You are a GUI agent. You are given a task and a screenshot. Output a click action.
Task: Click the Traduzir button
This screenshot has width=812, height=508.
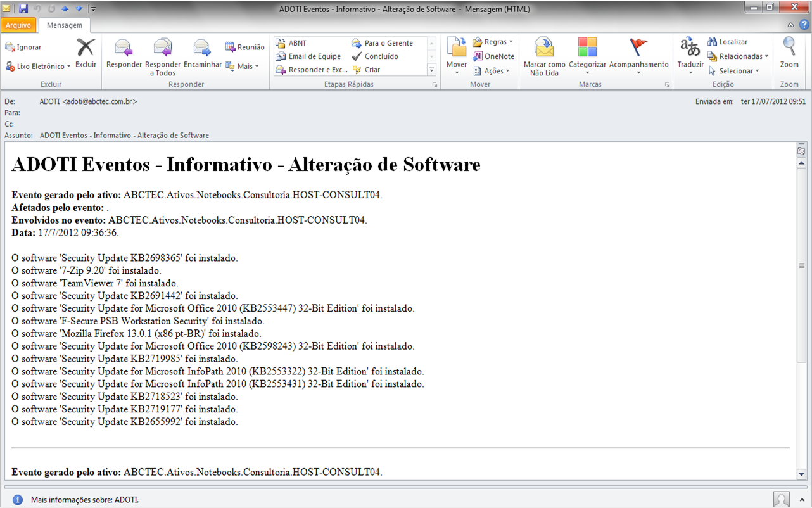690,56
